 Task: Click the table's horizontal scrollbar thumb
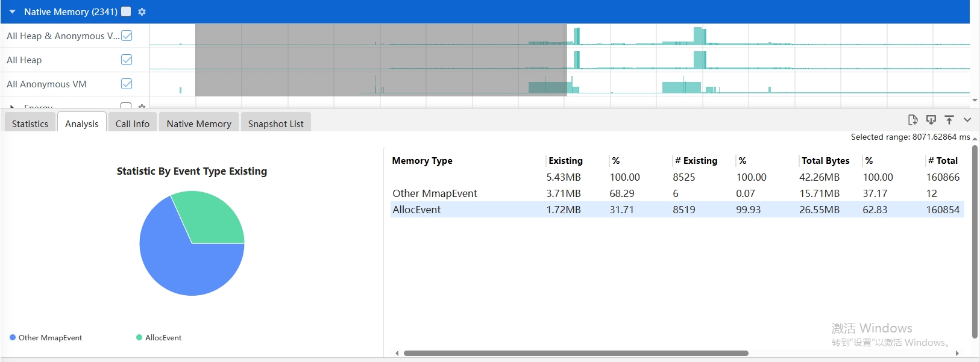coord(576,354)
